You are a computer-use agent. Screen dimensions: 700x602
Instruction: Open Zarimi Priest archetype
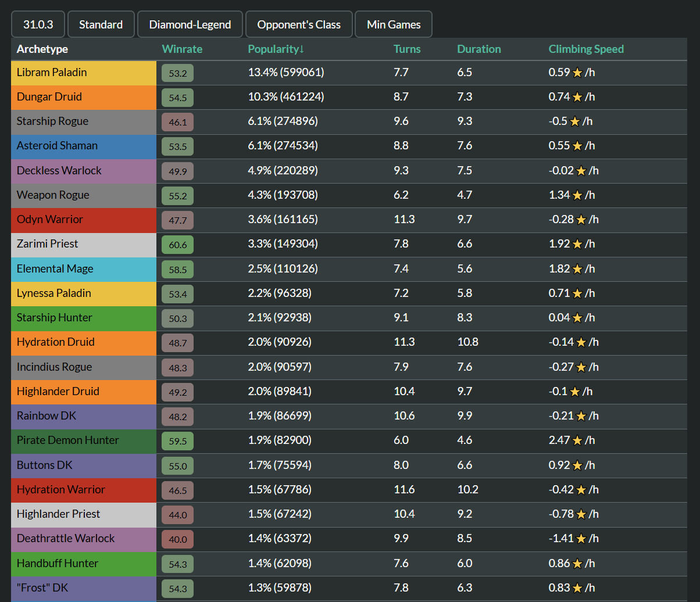click(x=84, y=244)
